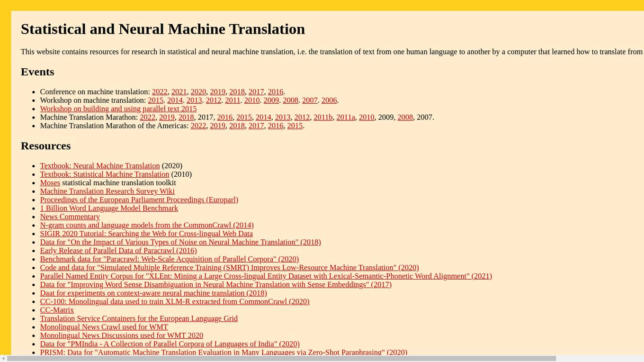644x362 pixels.
Task: Open Simulated Multiple Reference Training (SMRT) link
Action: click(x=230, y=268)
